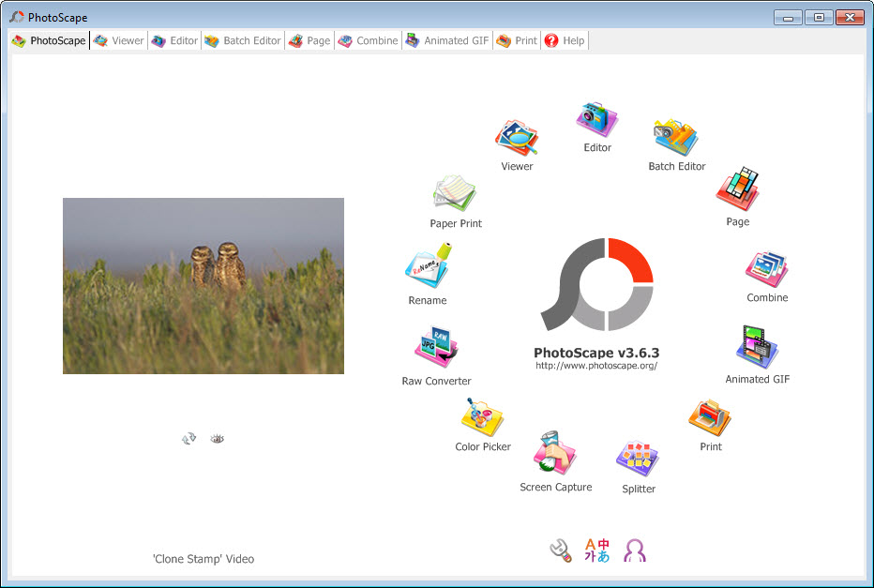
Task: Open the Batch Editor tab
Action: (243, 40)
